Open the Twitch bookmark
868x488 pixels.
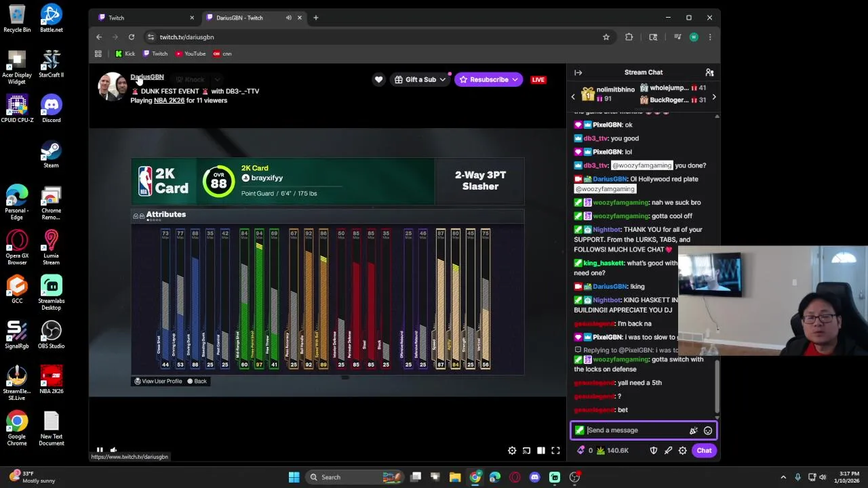coord(155,54)
